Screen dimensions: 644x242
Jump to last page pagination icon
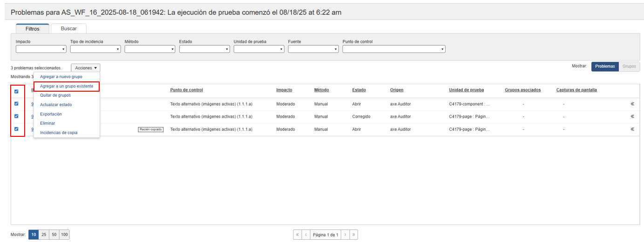click(x=353, y=235)
